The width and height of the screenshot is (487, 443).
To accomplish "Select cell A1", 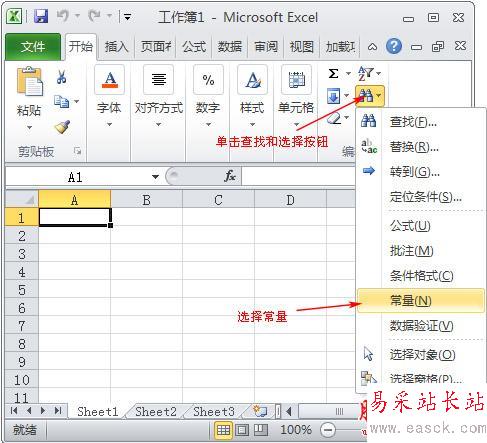I will pos(75,217).
